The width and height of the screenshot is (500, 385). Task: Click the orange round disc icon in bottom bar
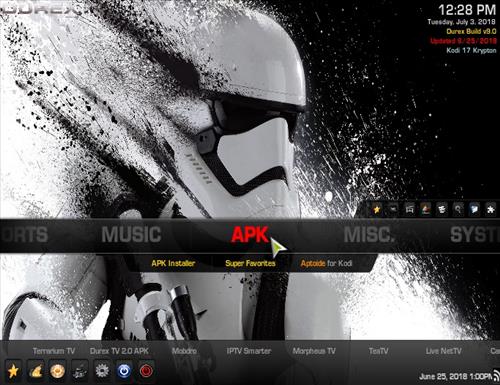(x=57, y=371)
